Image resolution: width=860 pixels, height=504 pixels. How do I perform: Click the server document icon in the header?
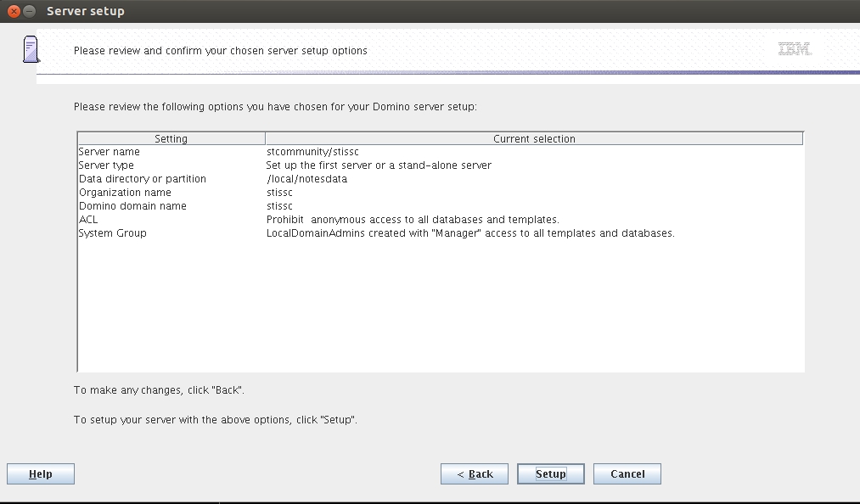point(31,48)
